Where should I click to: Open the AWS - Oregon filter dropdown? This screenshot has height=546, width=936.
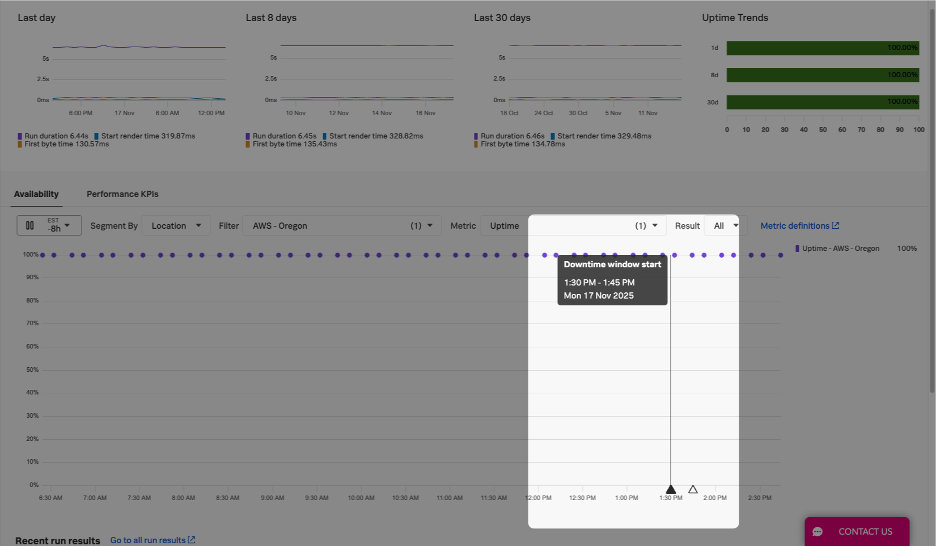point(343,226)
